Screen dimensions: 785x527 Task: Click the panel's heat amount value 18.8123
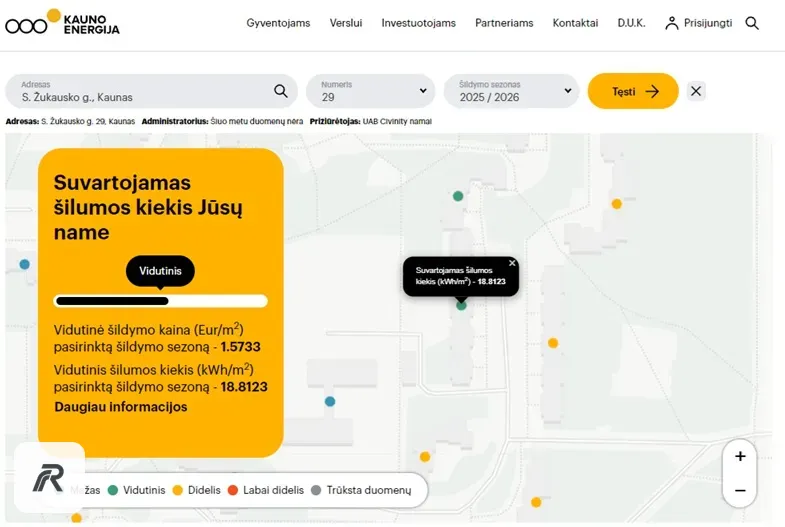[244, 387]
